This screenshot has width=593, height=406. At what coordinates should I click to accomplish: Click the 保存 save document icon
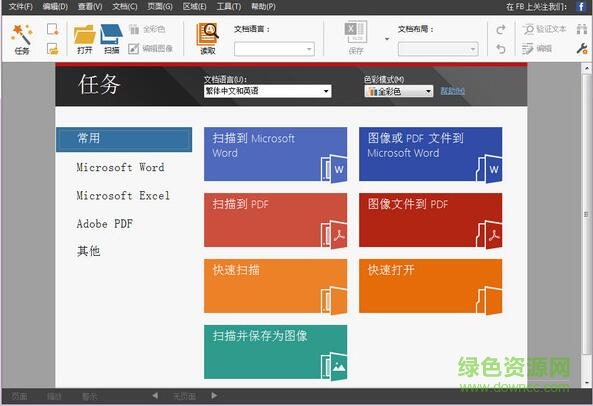(x=355, y=38)
